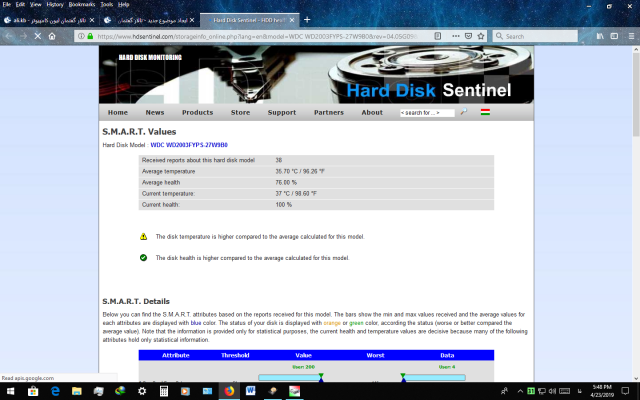Go back one page in Firefox
Screen dimensions: 640x400
pos(9,36)
